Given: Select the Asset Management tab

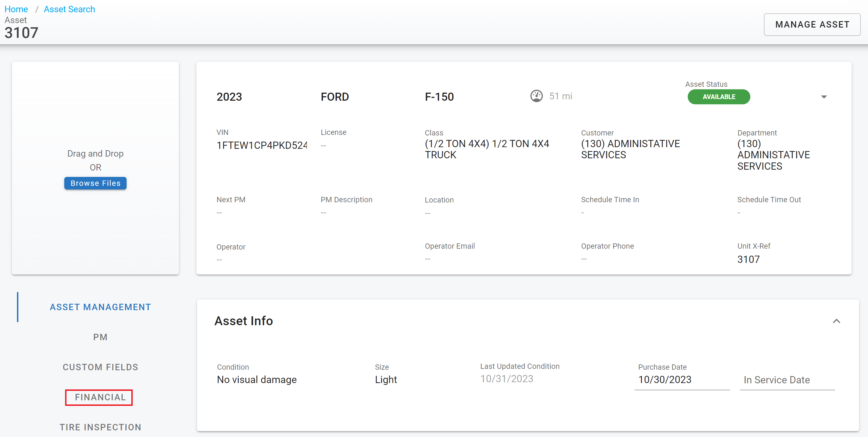Looking at the screenshot, I should 100,307.
